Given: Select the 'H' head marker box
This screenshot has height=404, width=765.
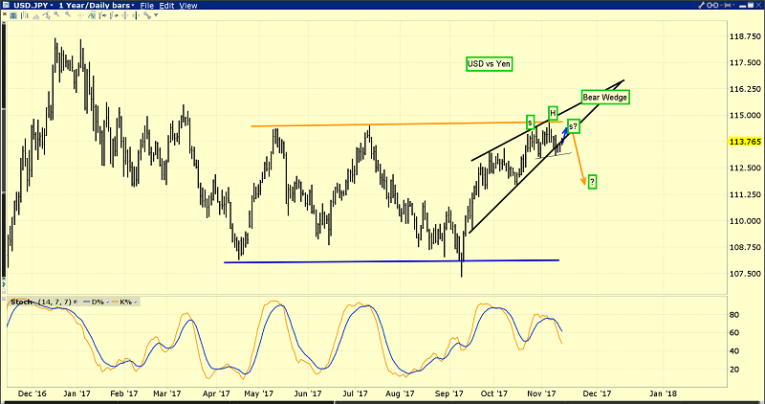Looking at the screenshot, I should tap(552, 111).
